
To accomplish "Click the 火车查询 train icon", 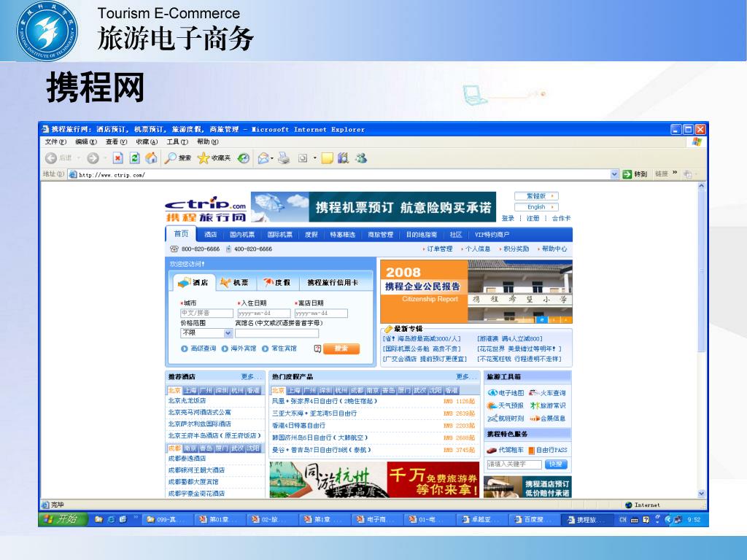I will click(x=534, y=393).
